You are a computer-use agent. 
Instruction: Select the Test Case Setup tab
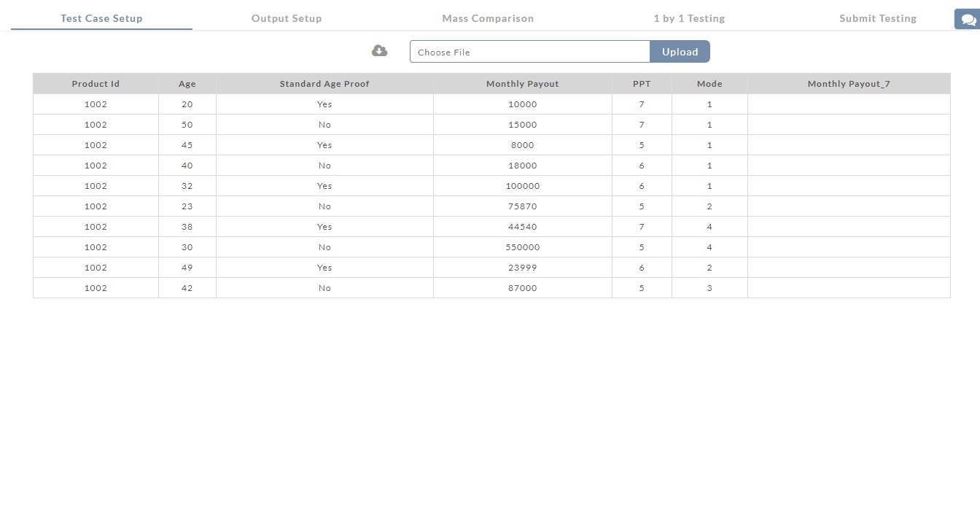click(x=101, y=18)
